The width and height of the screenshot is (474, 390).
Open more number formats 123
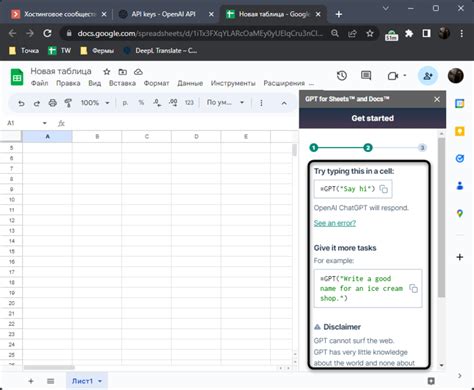(189, 103)
